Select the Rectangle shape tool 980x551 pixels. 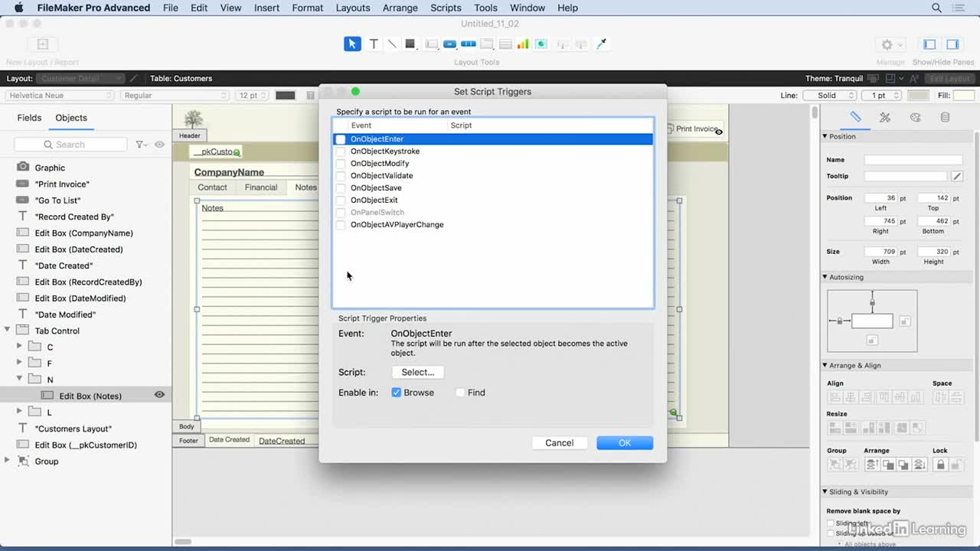point(410,44)
